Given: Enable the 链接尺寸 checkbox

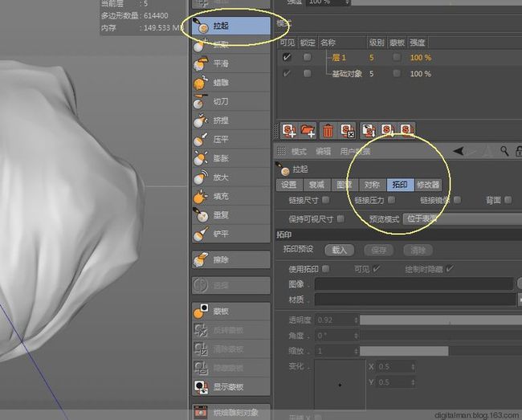Looking at the screenshot, I should click(325, 200).
